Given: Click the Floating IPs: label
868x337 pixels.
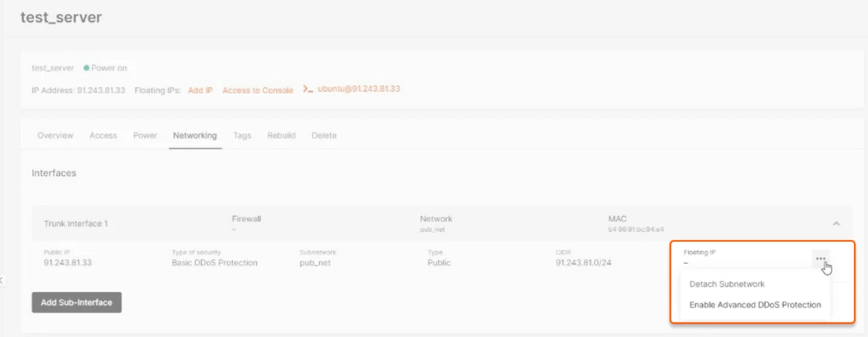Looking at the screenshot, I should (x=157, y=90).
